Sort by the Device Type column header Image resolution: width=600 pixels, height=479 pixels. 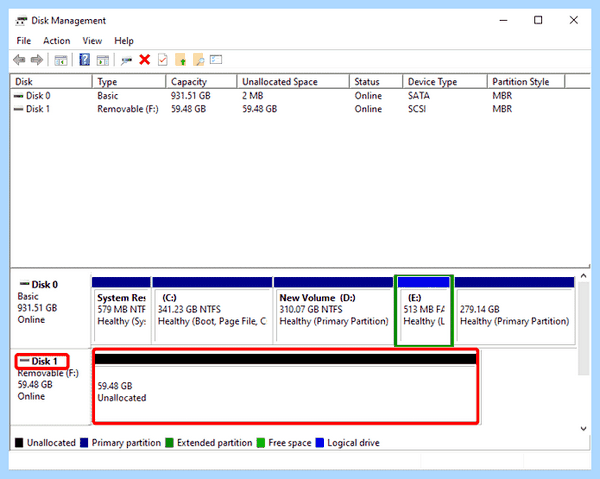click(x=445, y=81)
